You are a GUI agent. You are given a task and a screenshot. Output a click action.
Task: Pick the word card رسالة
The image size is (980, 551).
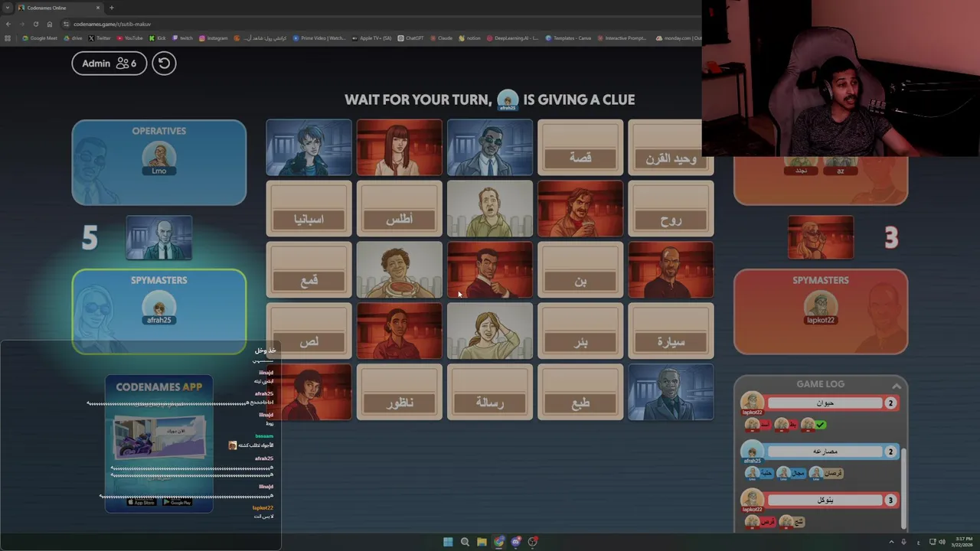coord(489,392)
